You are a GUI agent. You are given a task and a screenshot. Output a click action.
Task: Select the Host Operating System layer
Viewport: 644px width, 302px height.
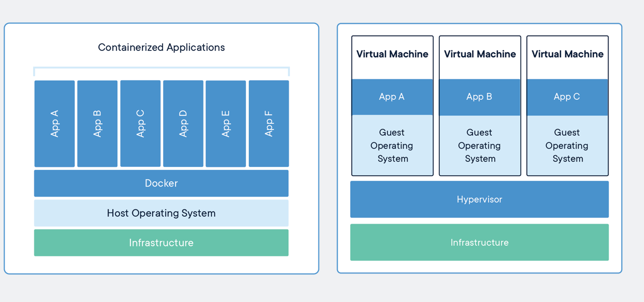tap(161, 213)
